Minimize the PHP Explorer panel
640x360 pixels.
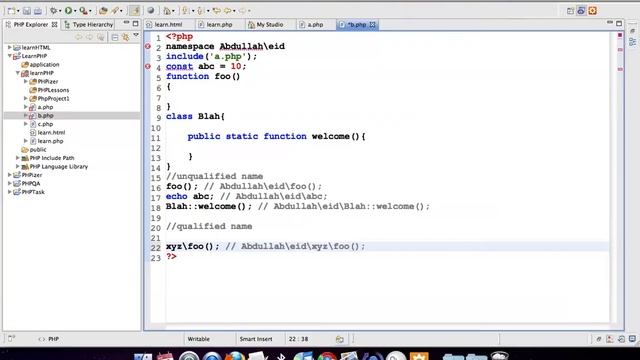tap(127, 23)
